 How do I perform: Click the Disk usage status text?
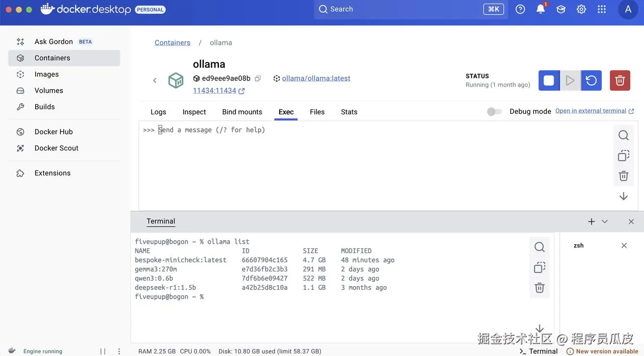(270, 351)
